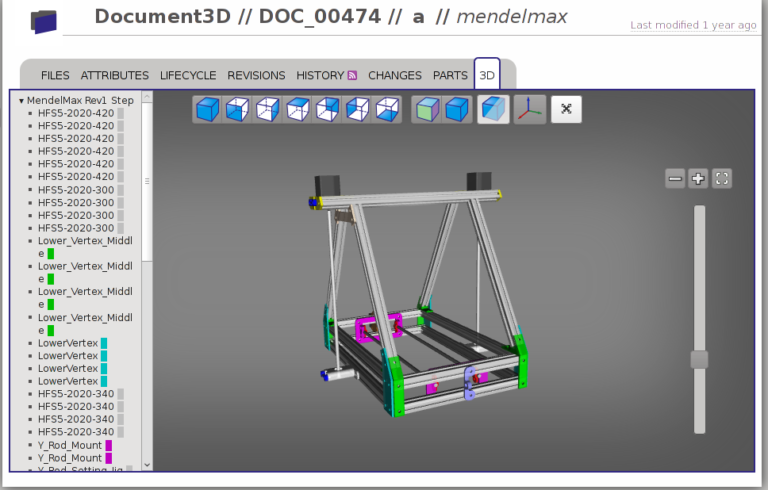Apply multicolor part coloring cube
Screen dimensions: 768x490
pos(427,109)
